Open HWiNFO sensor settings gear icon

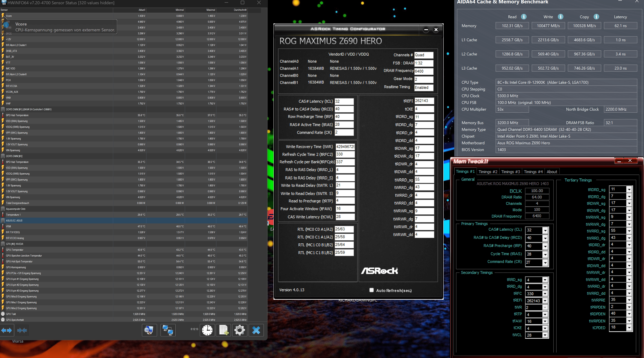pos(240,330)
